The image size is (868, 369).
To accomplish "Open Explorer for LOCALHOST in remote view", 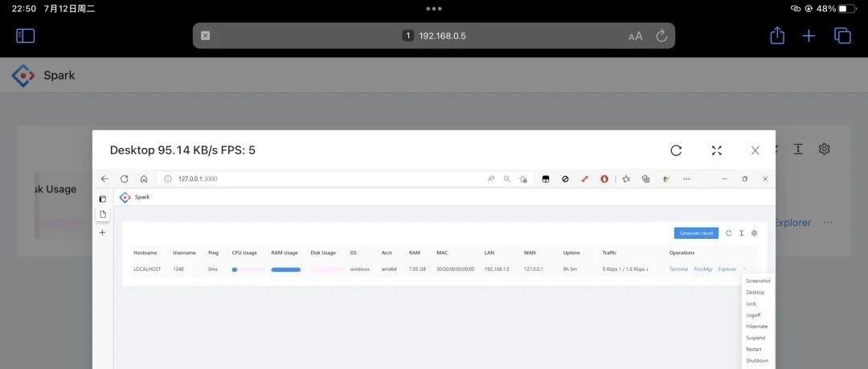I will pyautogui.click(x=727, y=269).
